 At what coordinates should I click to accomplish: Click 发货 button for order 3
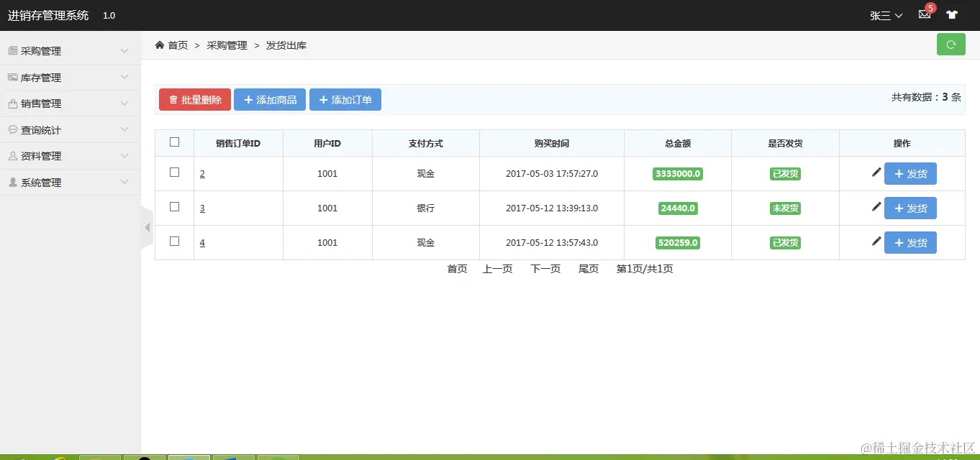[910, 208]
